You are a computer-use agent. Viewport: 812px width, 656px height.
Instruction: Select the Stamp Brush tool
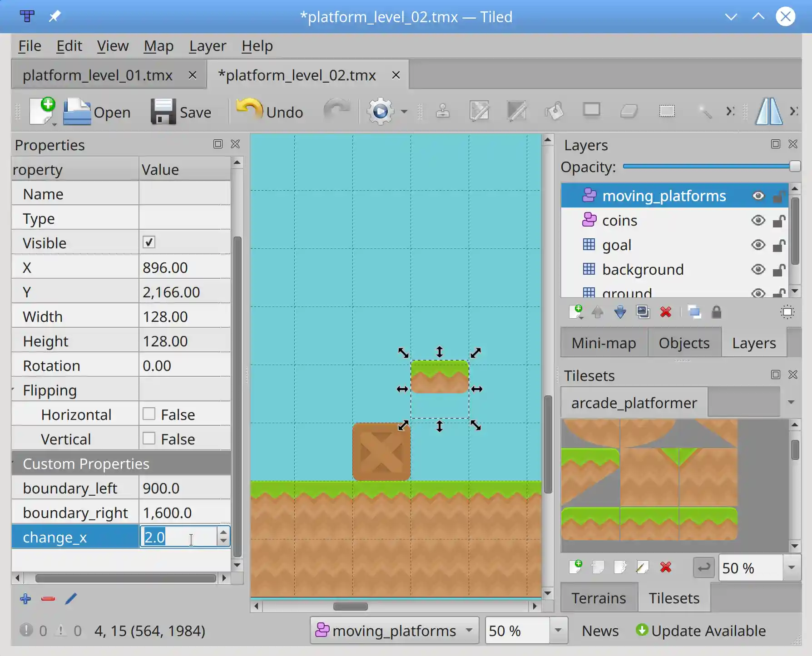443,111
